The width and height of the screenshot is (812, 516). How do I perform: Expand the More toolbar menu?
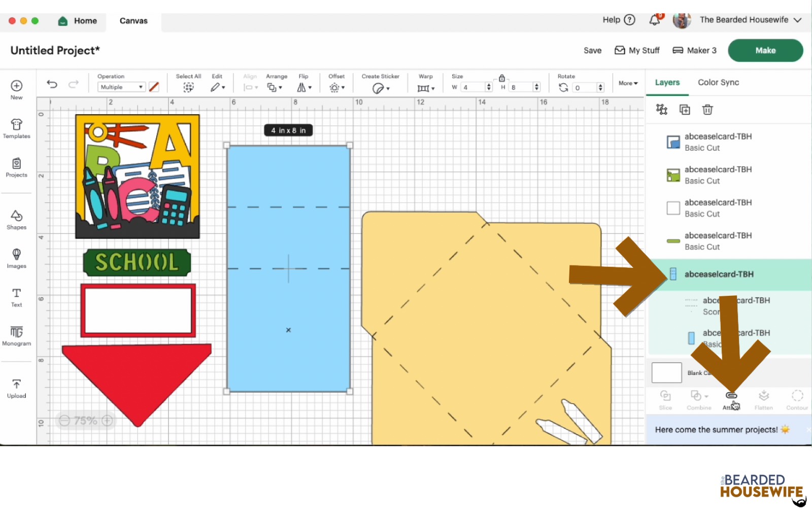(x=628, y=83)
